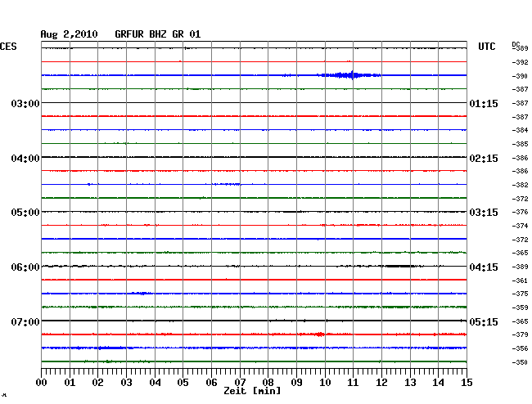Click the DC offset value -392
The image size is (532, 404).
[x=520, y=62]
